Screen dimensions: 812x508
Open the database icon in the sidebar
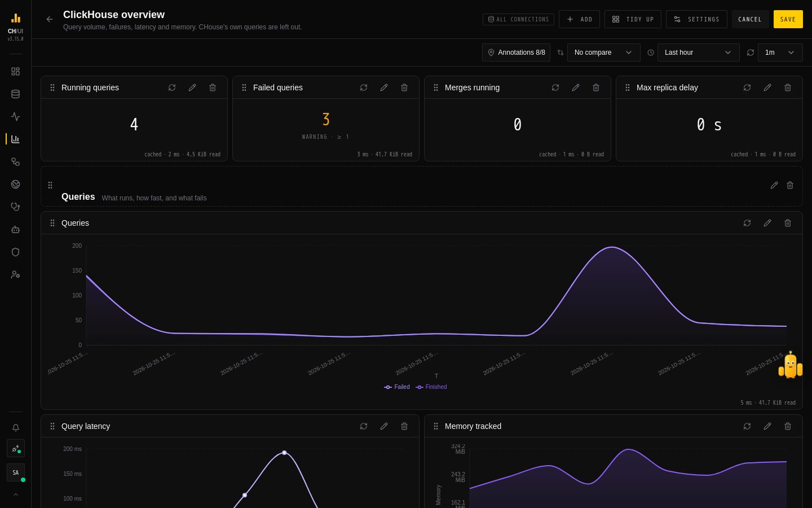(x=15, y=94)
